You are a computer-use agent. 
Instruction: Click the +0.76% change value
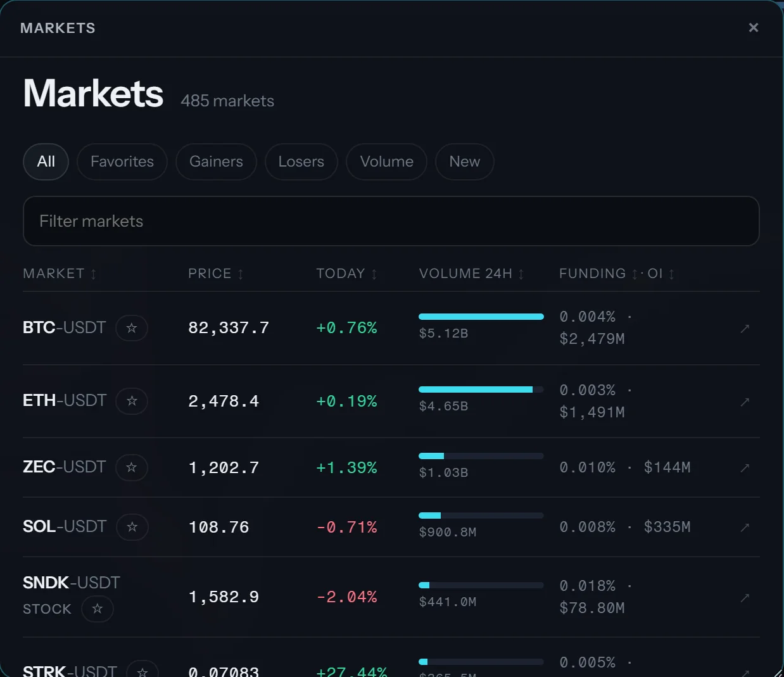[346, 328]
